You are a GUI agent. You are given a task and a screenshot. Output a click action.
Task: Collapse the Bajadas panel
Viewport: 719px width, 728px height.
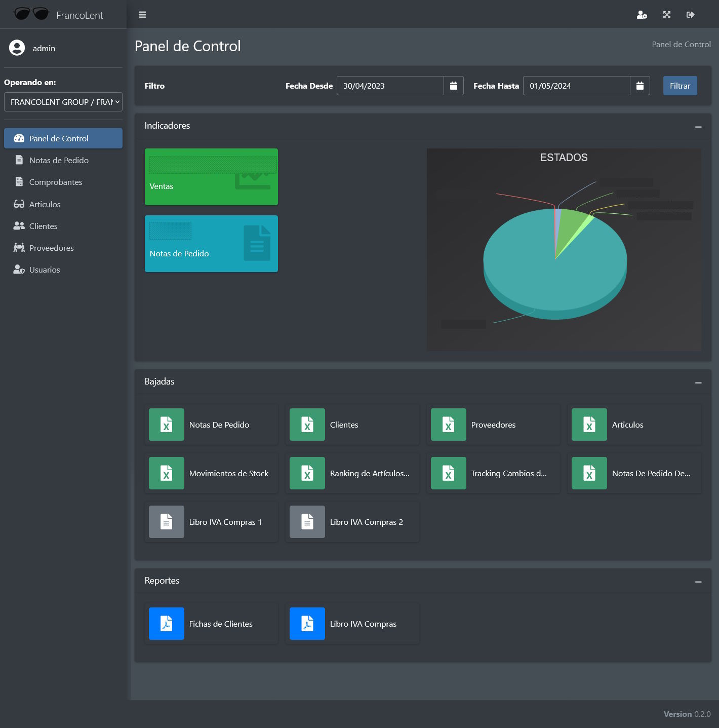(698, 382)
